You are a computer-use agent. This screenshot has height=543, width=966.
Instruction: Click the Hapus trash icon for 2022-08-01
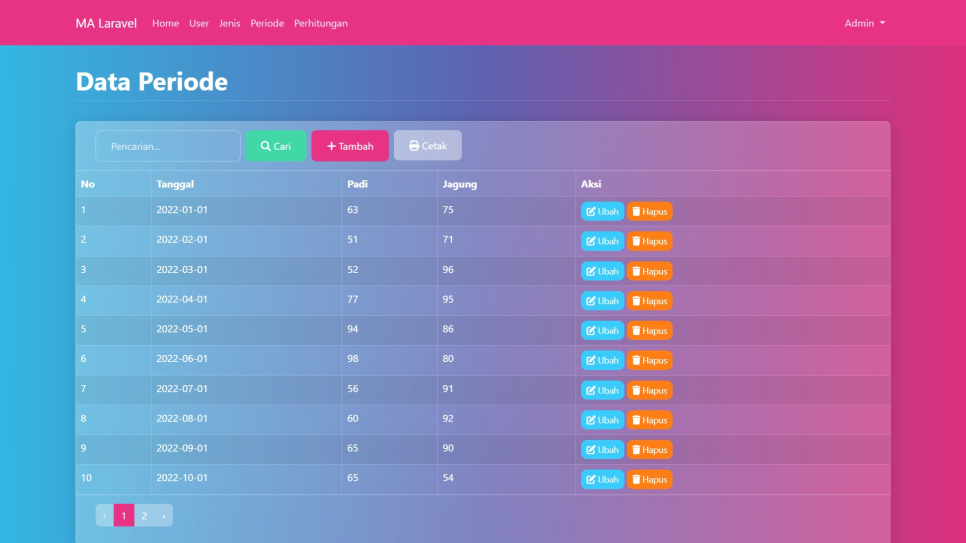636,420
